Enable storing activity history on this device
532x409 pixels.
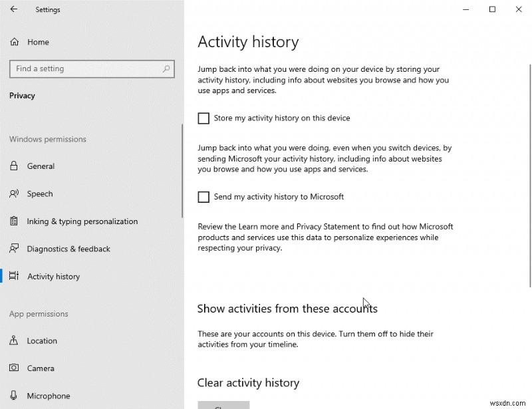pyautogui.click(x=203, y=118)
